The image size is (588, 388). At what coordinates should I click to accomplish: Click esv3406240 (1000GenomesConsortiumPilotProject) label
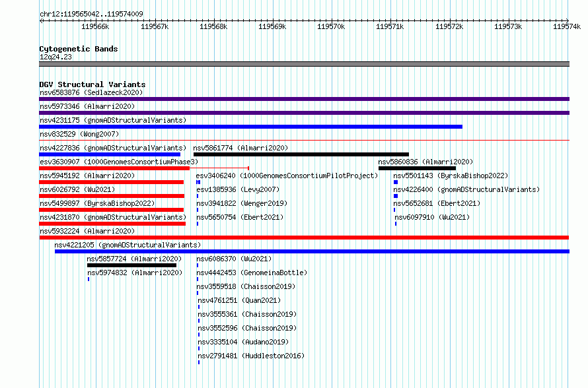[287, 176]
